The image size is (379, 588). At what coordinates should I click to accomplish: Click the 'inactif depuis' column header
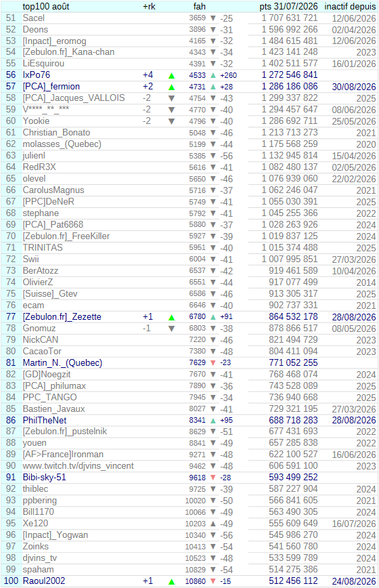[x=350, y=6]
